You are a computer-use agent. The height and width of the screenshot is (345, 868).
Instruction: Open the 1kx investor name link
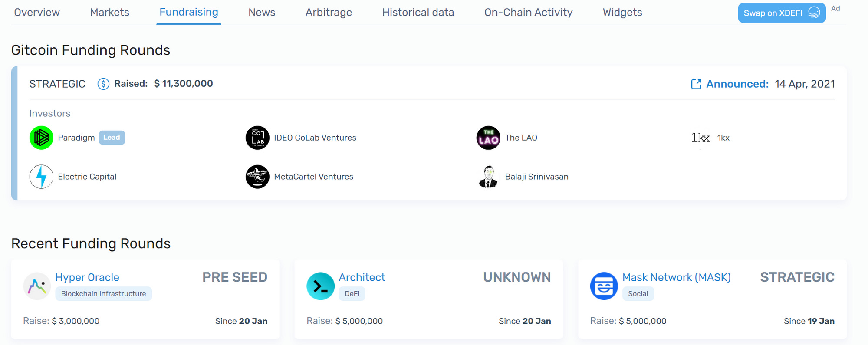723,138
